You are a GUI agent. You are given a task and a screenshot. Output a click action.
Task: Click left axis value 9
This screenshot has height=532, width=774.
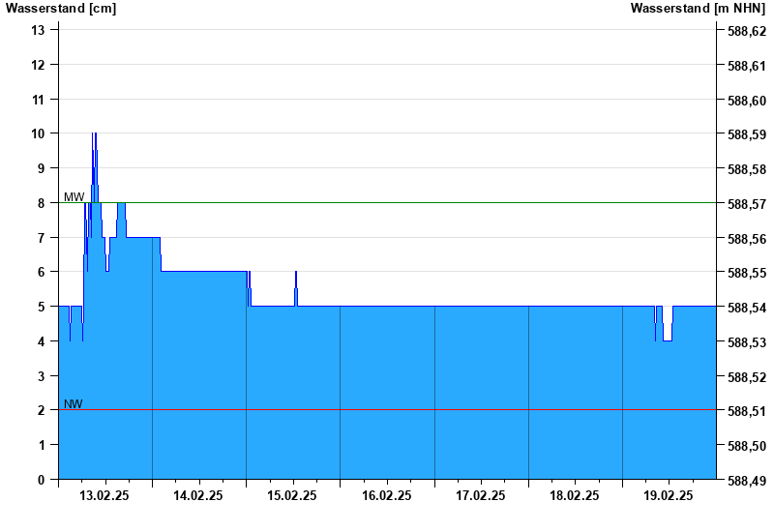click(41, 168)
